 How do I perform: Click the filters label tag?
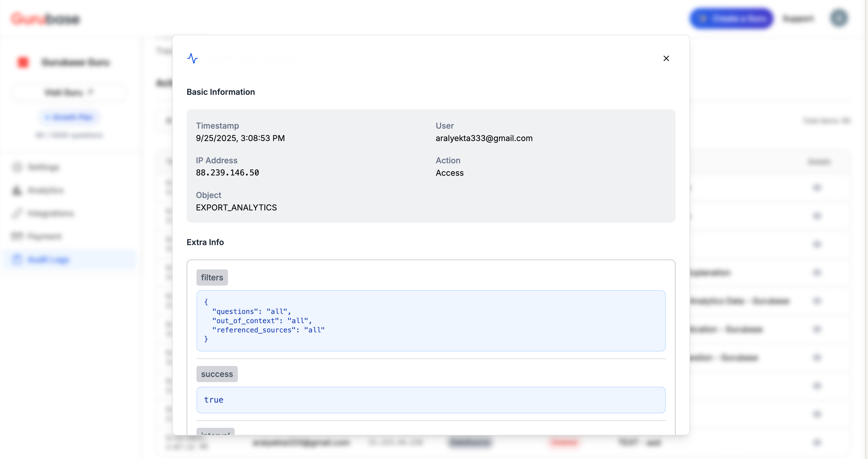212,277
